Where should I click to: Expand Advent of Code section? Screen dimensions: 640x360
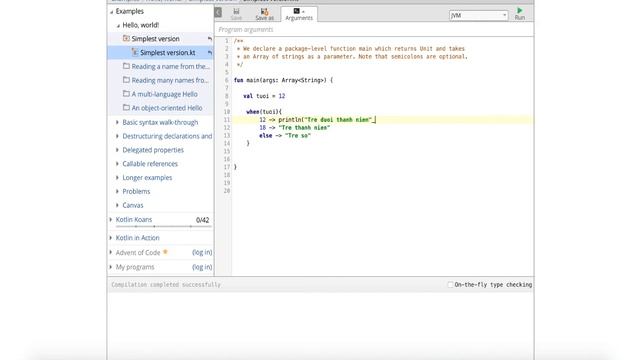click(111, 252)
